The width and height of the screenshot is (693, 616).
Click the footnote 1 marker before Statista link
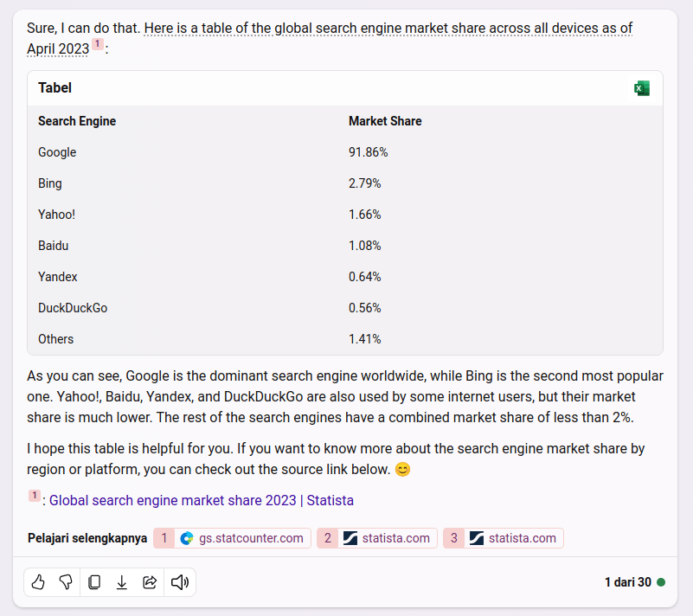click(x=35, y=496)
